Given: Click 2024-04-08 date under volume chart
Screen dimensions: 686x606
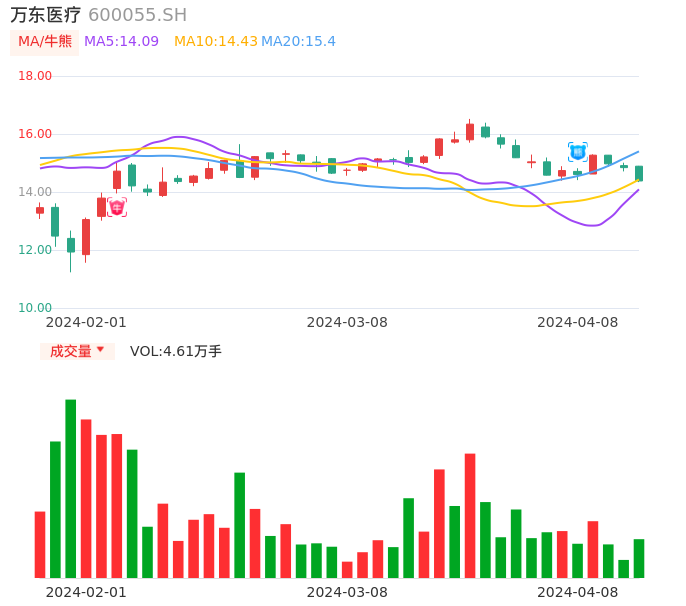Looking at the screenshot, I should (x=578, y=592).
